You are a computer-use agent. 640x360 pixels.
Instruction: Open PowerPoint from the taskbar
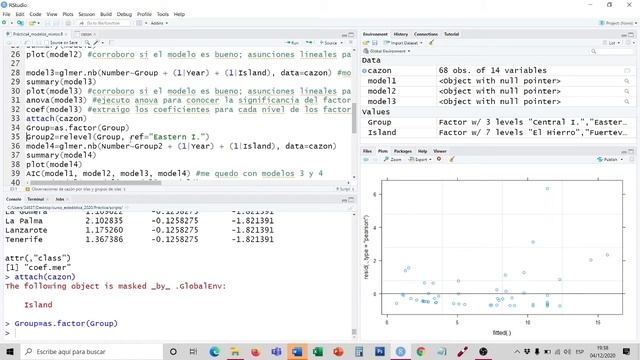pyautogui.click(x=338, y=351)
